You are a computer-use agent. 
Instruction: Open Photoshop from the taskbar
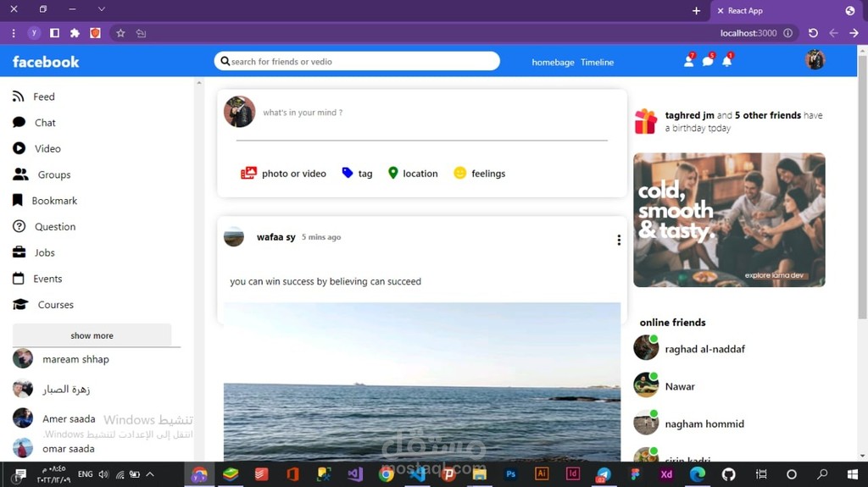(x=510, y=474)
